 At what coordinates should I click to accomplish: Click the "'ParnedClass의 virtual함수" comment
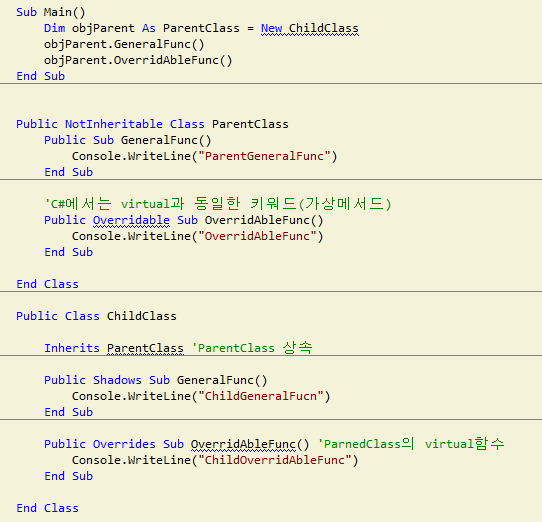click(411, 444)
